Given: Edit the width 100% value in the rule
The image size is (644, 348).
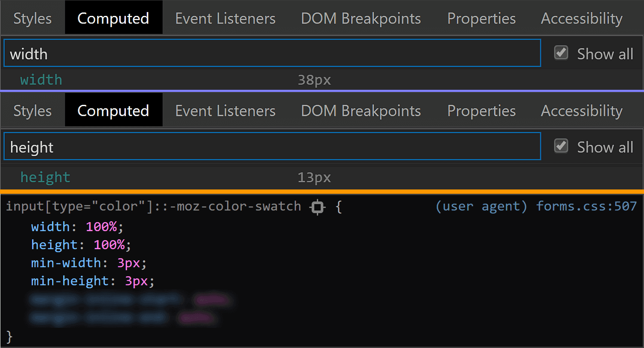Looking at the screenshot, I should click(101, 226).
